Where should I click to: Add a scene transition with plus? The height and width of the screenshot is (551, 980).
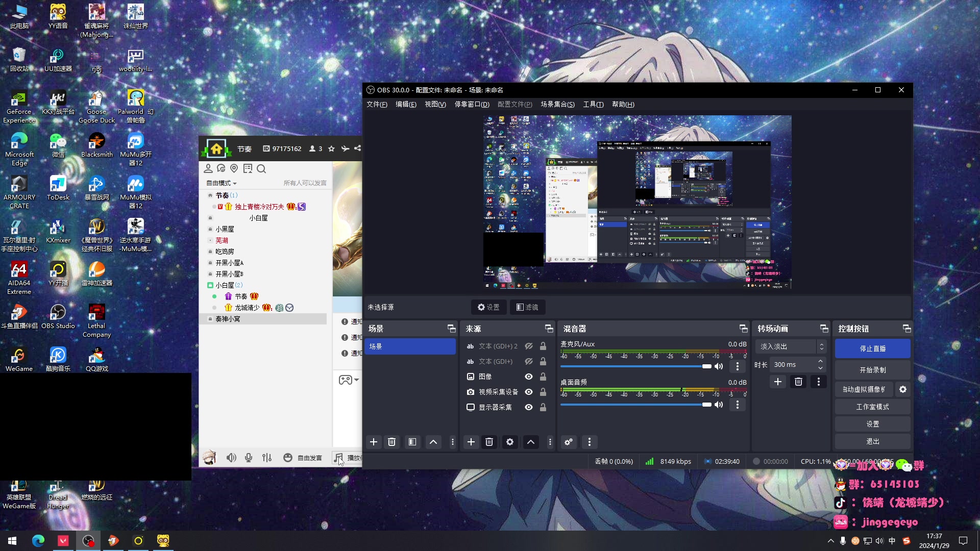point(778,382)
